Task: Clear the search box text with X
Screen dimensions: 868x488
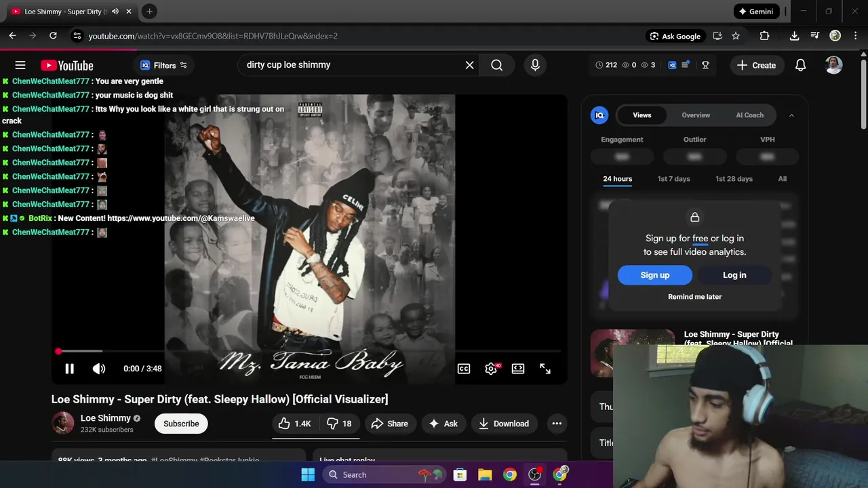Action: tap(469, 65)
